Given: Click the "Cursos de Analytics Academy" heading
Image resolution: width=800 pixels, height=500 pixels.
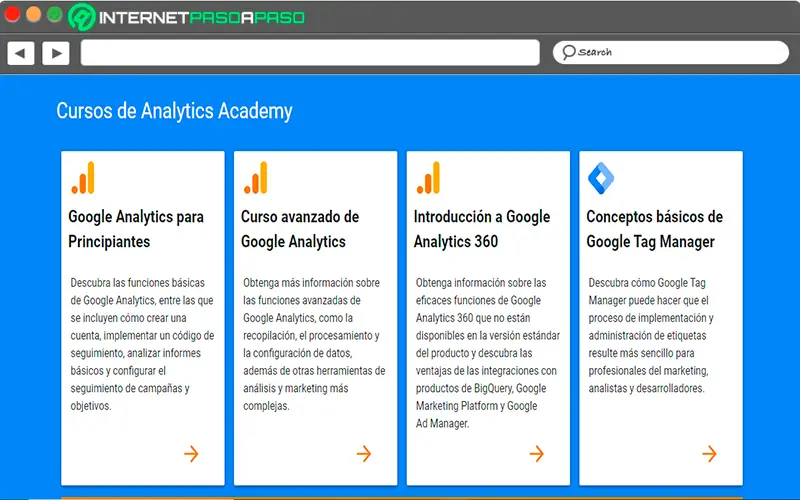Looking at the screenshot, I should (174, 111).
